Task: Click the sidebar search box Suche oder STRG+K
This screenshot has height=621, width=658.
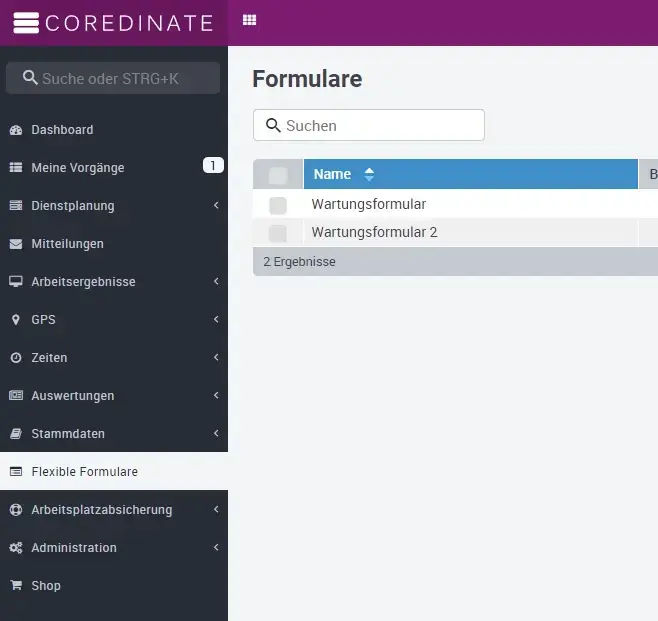Action: [x=115, y=78]
